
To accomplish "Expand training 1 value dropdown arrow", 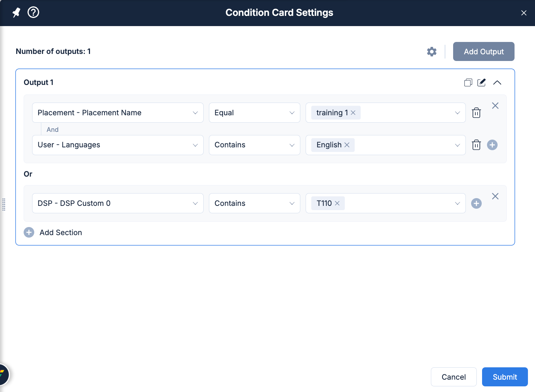I will point(457,113).
